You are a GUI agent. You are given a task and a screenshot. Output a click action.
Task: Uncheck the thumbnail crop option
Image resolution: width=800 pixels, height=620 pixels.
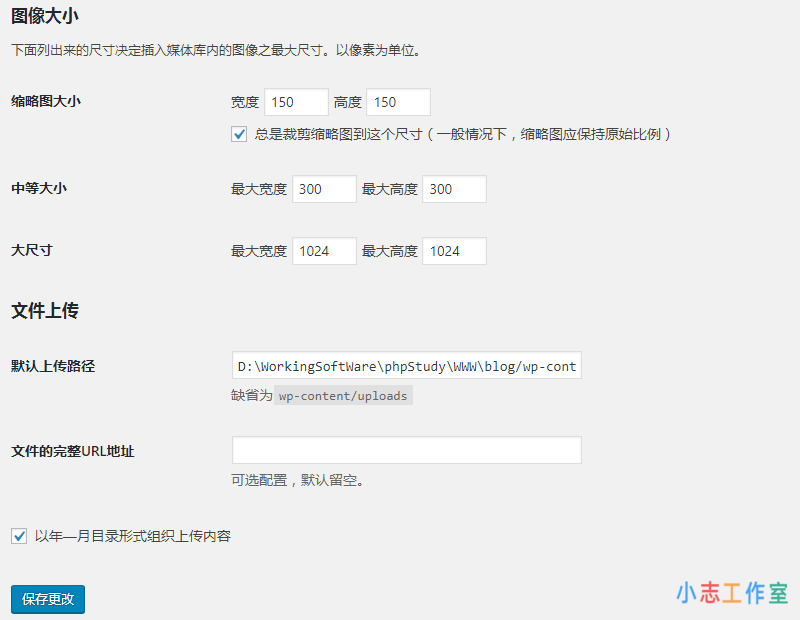pyautogui.click(x=239, y=134)
